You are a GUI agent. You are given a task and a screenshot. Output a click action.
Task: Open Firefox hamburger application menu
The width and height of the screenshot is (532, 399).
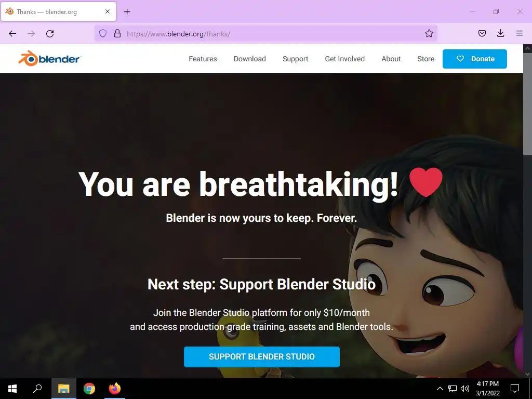tap(519, 33)
